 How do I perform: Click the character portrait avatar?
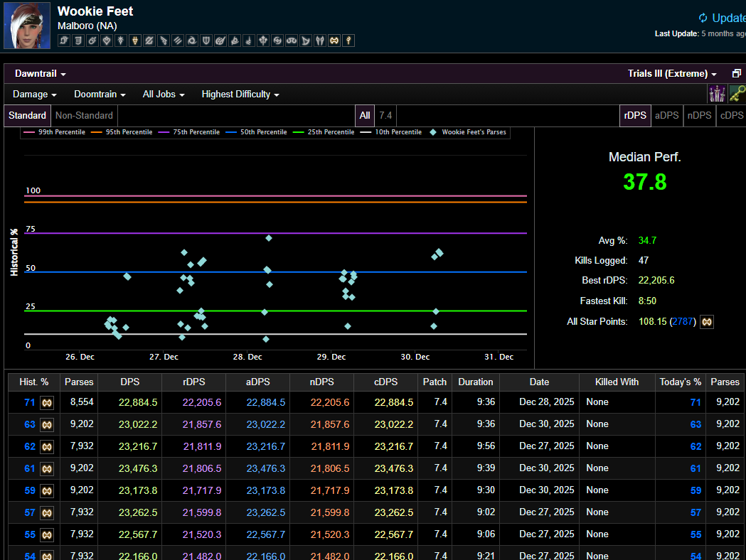click(x=27, y=26)
